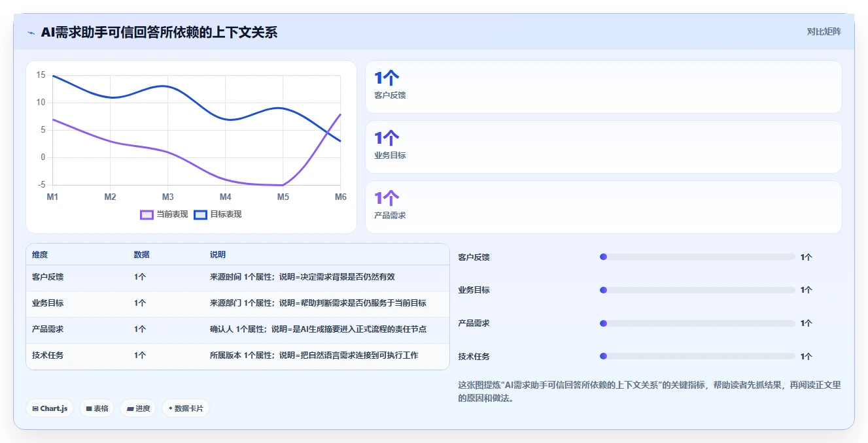Click the dashboard title AI需求助手可信回答
Image resolution: width=868 pixels, height=443 pixels.
pyautogui.click(x=159, y=32)
